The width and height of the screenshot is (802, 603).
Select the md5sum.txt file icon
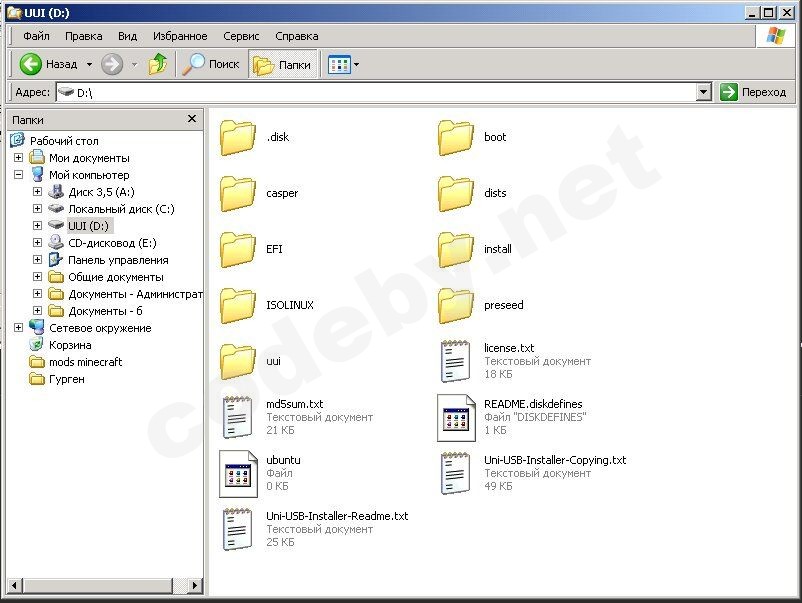238,417
